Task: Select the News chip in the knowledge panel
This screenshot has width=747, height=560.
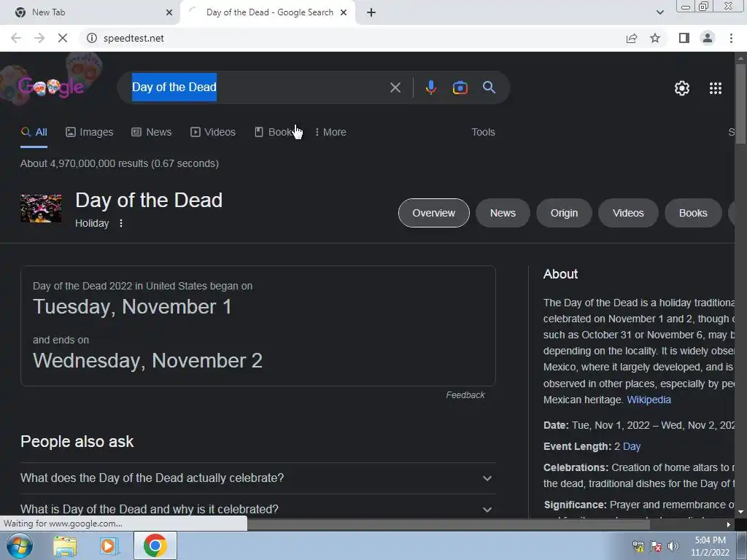Action: (503, 213)
